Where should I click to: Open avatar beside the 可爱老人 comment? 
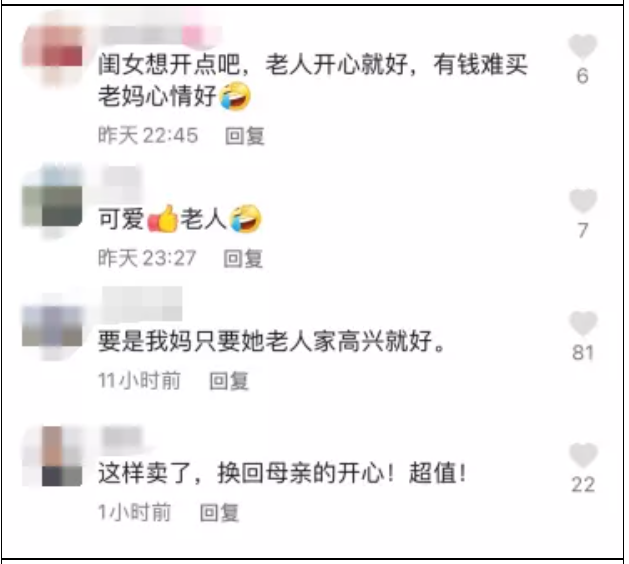coord(52,201)
